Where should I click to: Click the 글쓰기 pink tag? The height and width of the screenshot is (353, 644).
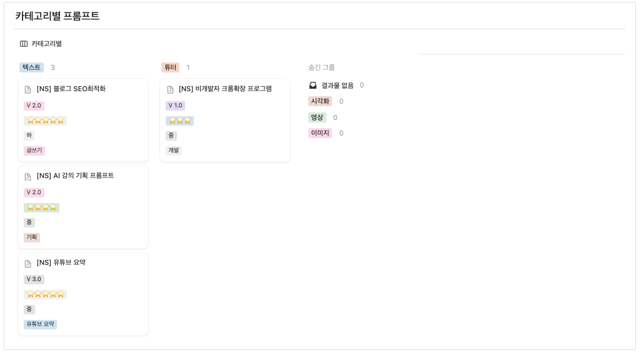click(34, 151)
